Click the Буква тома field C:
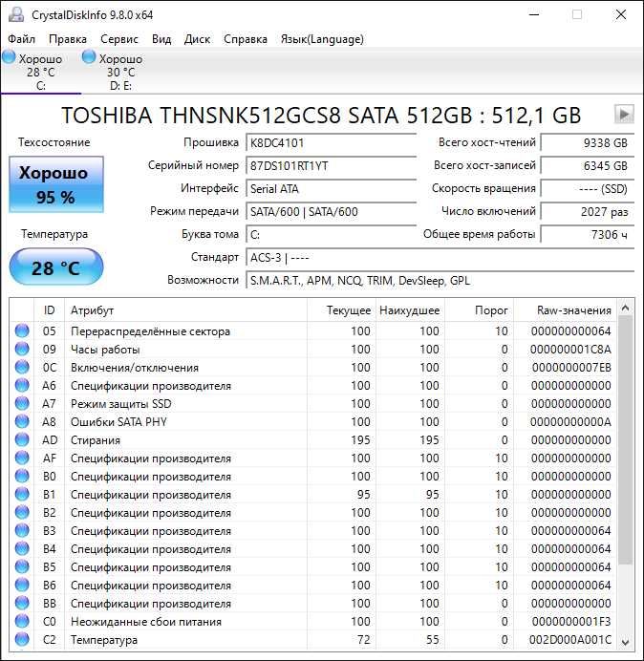Screen dimensions: 644x661 point(331,234)
